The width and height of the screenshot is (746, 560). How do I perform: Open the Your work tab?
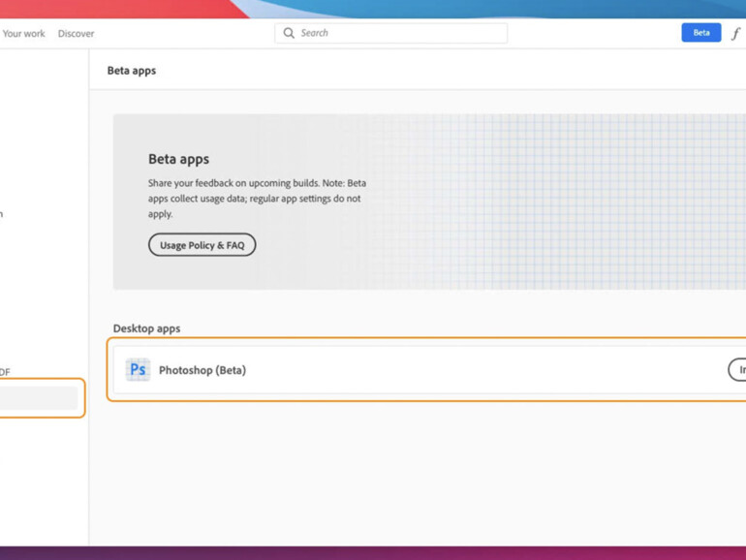click(x=23, y=33)
